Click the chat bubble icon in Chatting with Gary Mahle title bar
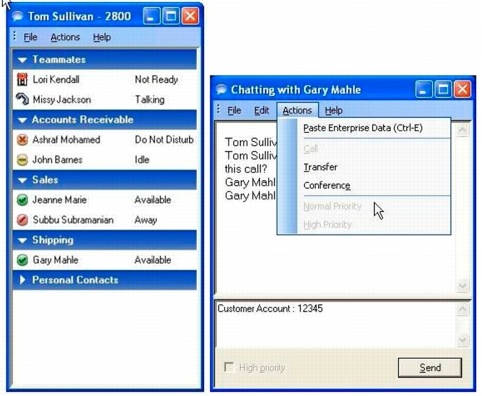This screenshot has width=482, height=396. pos(221,90)
